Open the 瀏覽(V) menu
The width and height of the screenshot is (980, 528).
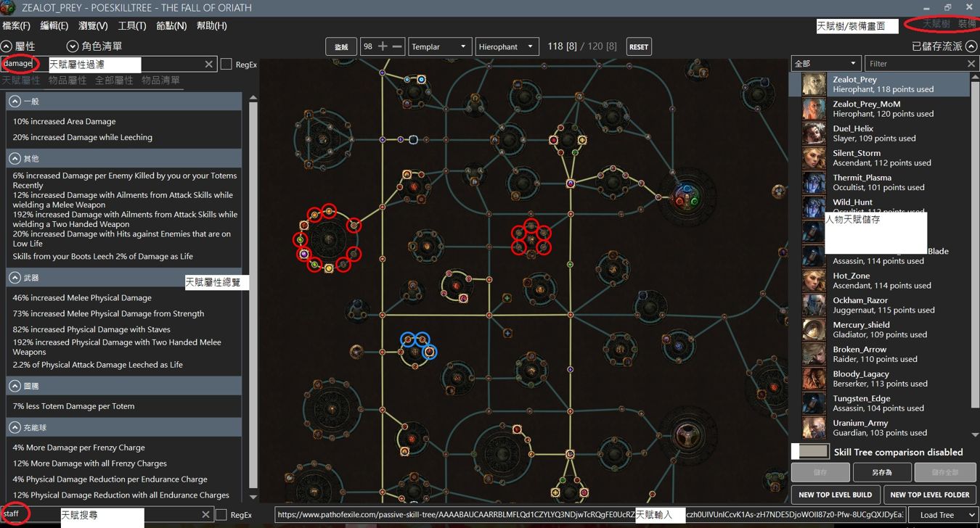point(93,26)
